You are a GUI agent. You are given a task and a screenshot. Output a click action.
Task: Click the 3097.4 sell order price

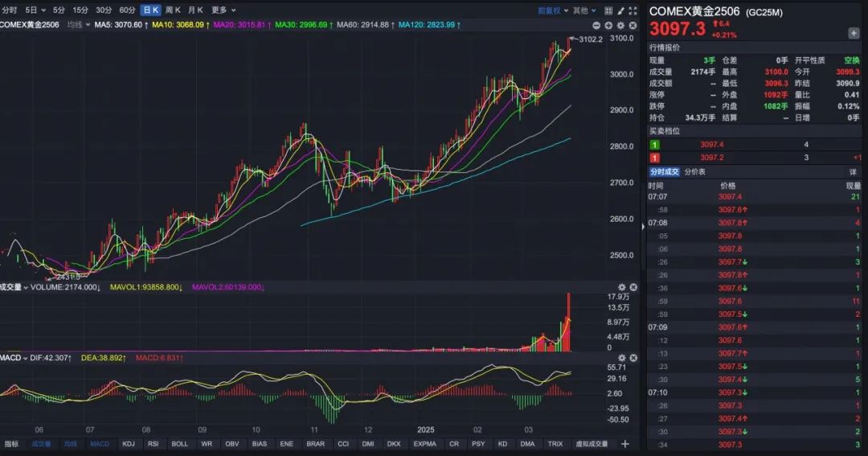point(712,145)
